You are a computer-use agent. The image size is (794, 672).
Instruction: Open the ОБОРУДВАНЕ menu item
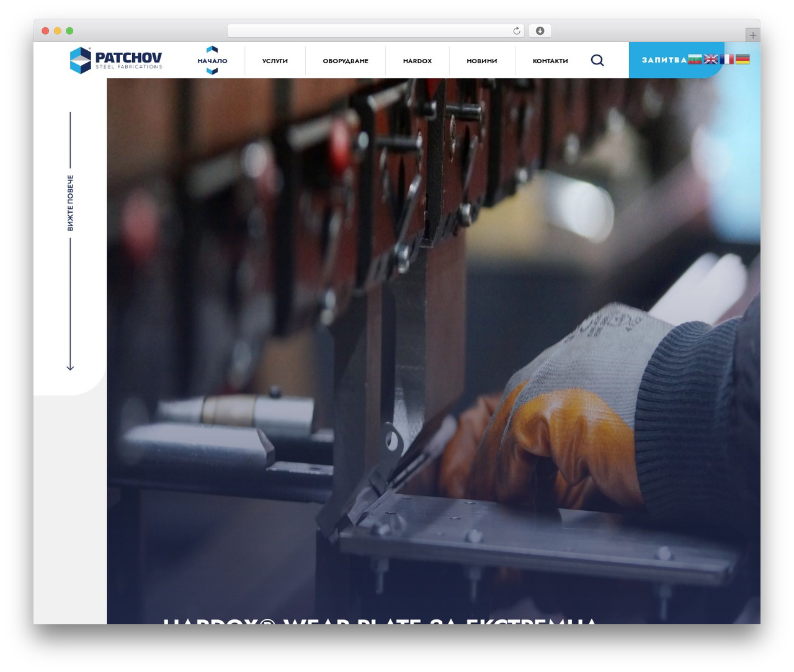(346, 61)
